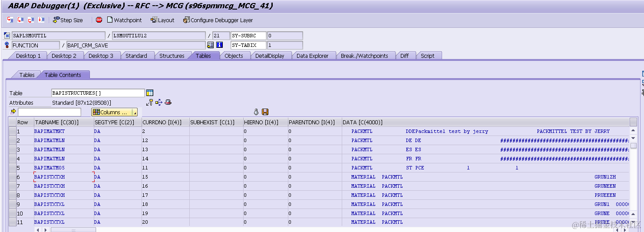Click the LSMOUTILU12 include field
The width and height of the screenshot is (644, 232).
pyautogui.click(x=159, y=36)
